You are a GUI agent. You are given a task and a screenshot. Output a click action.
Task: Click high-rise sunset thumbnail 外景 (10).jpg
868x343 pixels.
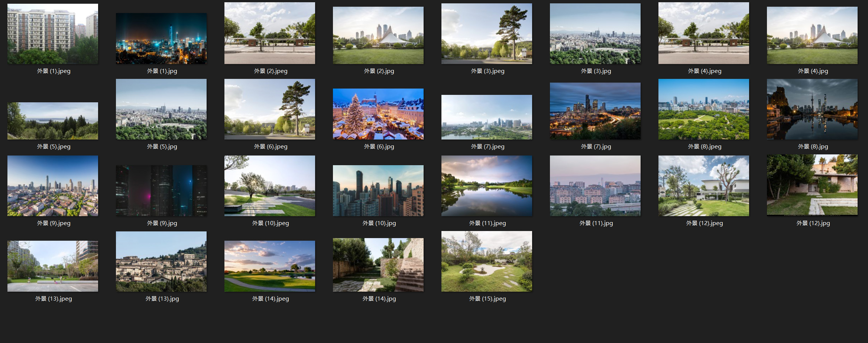tap(378, 191)
